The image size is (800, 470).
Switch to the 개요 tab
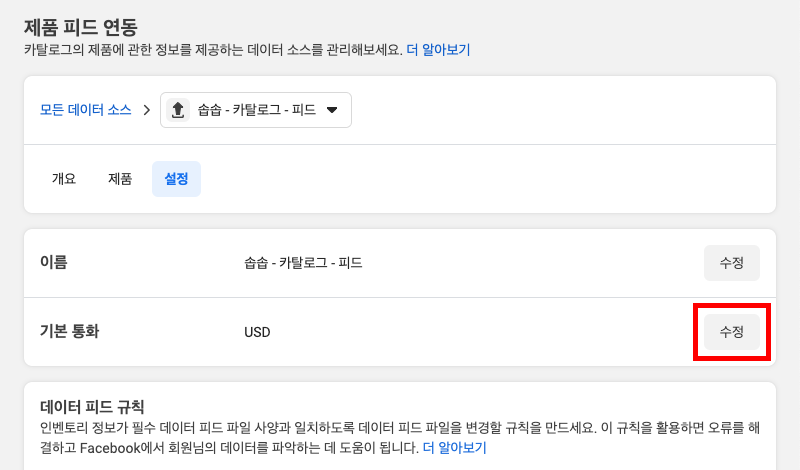pyautogui.click(x=64, y=179)
